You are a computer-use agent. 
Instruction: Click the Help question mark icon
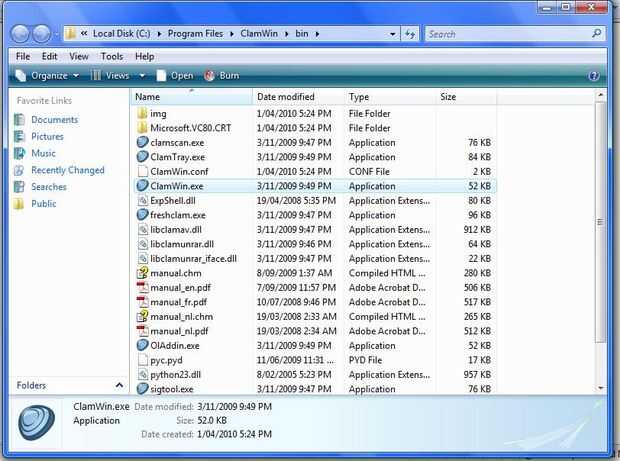pos(594,76)
